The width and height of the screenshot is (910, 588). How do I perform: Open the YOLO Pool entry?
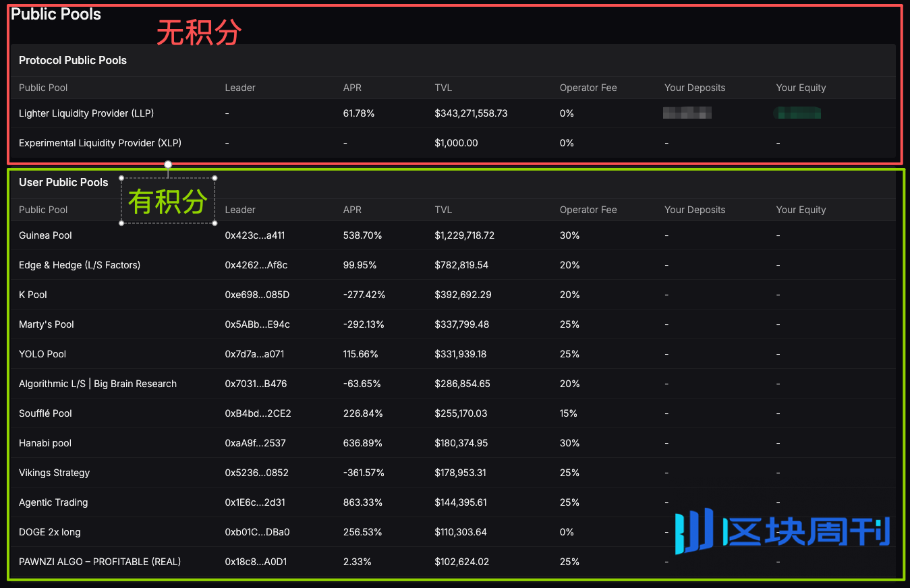click(42, 354)
